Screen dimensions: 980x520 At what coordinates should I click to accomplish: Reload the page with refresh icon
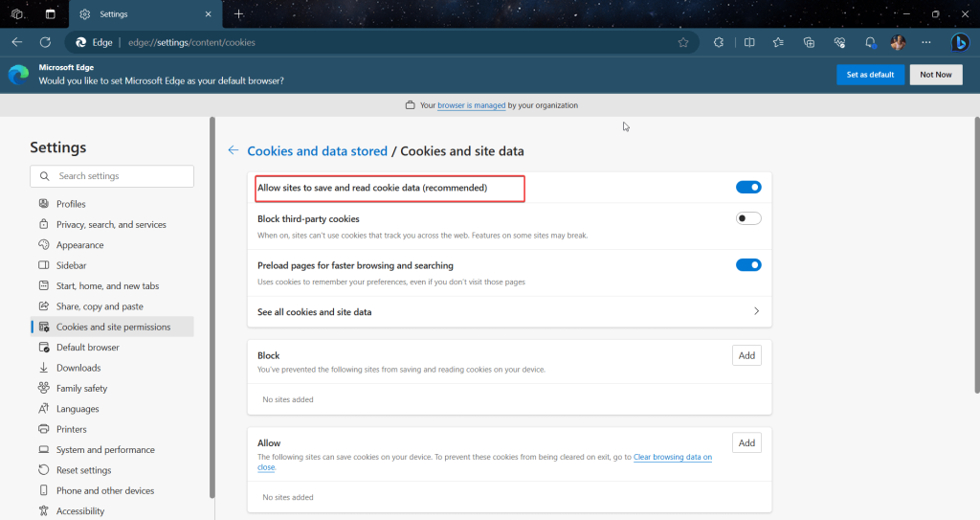[45, 42]
